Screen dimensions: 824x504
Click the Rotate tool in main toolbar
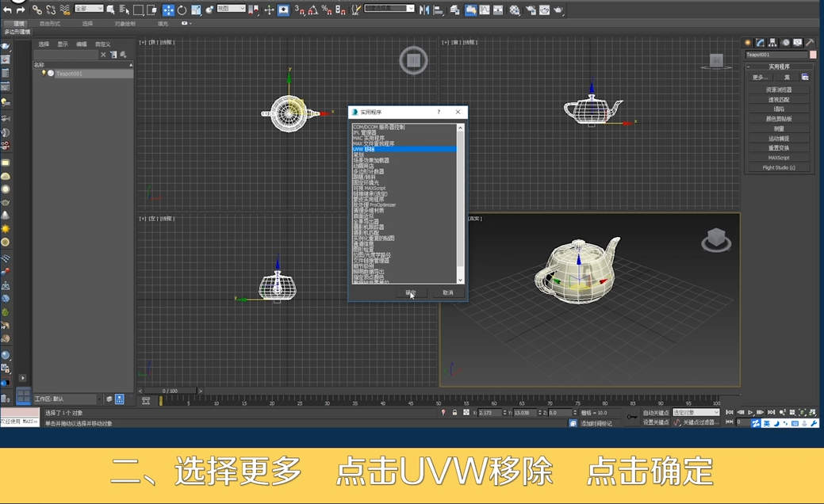[182, 10]
